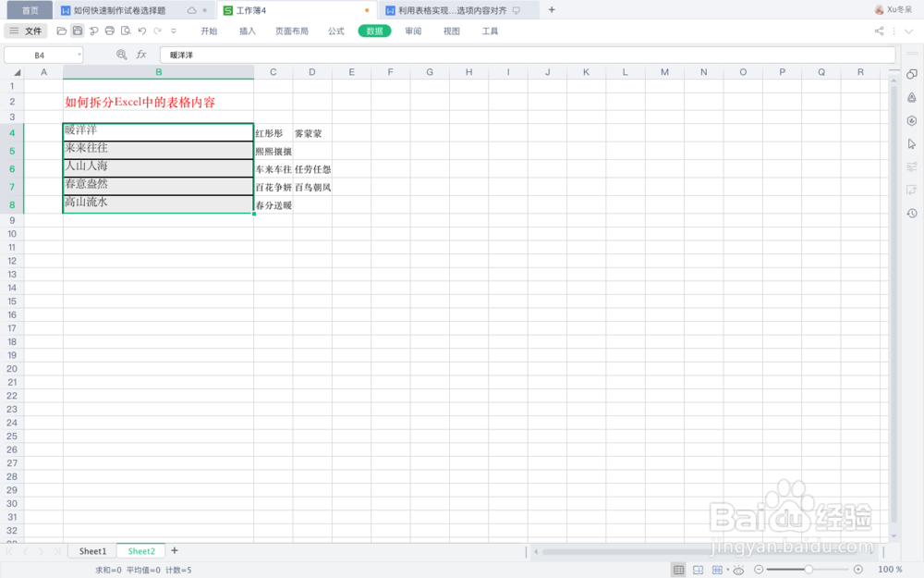924x578 pixels.
Task: Open the Print icon in quick access toolbar
Action: (110, 30)
